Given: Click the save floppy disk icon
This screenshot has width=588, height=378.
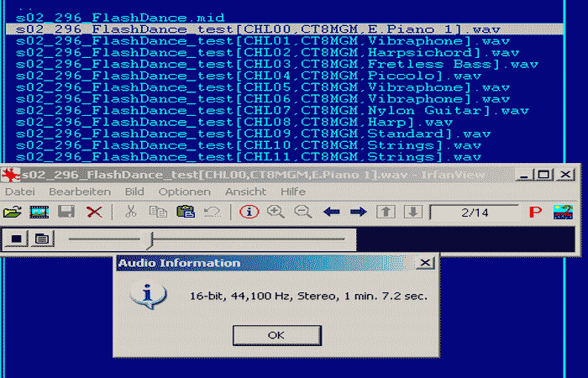Looking at the screenshot, I should (66, 212).
